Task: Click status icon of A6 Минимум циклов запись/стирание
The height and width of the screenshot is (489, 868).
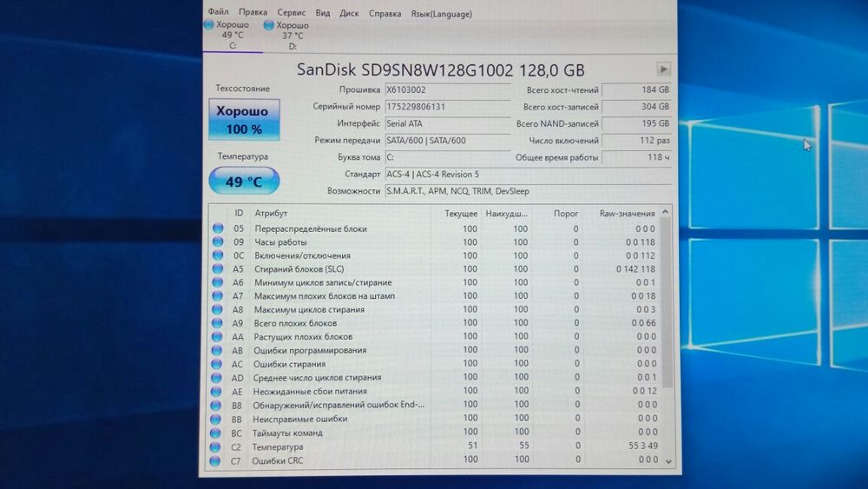Action: (217, 282)
